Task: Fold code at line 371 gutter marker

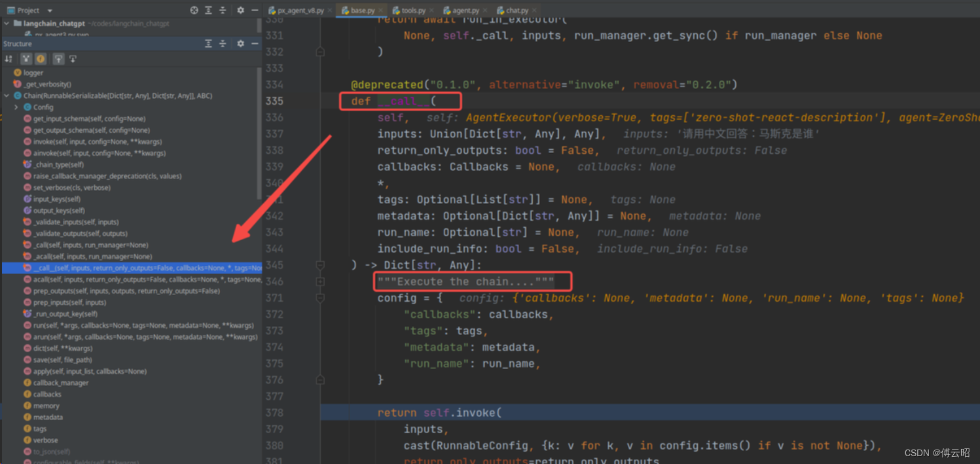Action: coord(320,298)
